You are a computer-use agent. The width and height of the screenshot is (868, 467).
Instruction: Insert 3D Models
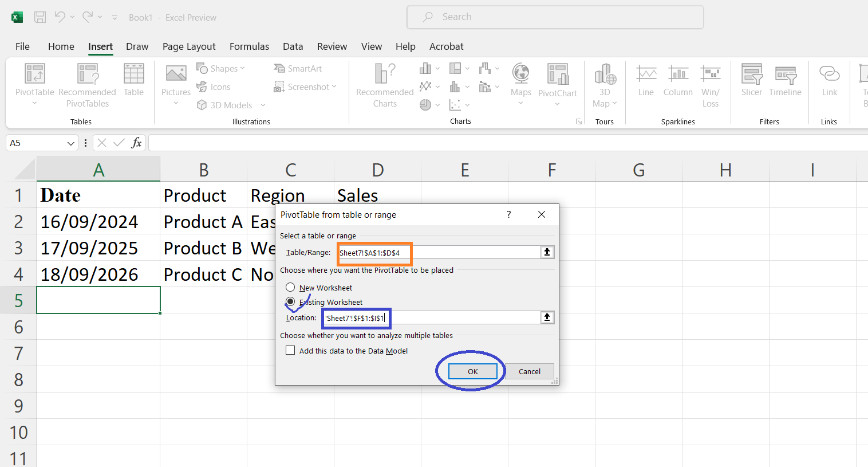point(224,105)
